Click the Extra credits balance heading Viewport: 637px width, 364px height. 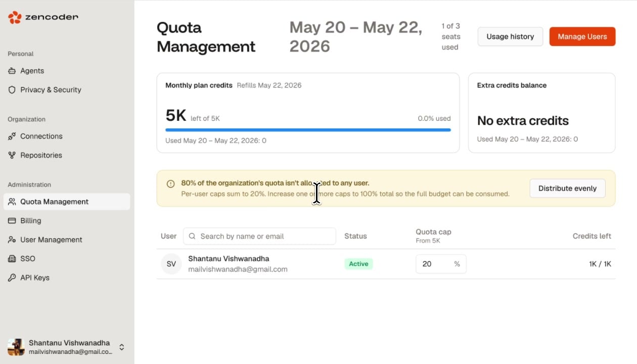(x=512, y=85)
